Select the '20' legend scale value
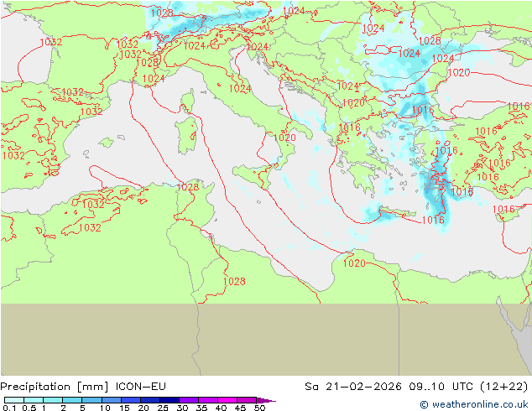Viewport: 532px width, 411px height. pos(143,408)
